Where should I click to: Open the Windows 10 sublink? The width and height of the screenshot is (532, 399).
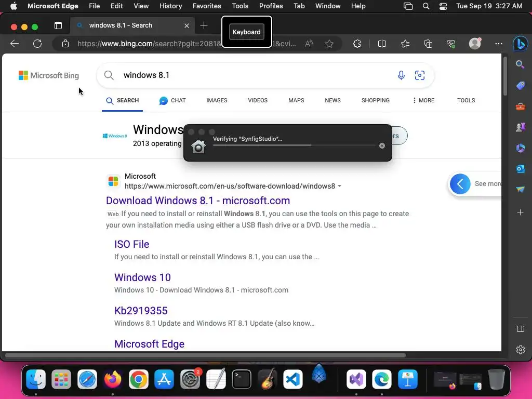click(142, 277)
